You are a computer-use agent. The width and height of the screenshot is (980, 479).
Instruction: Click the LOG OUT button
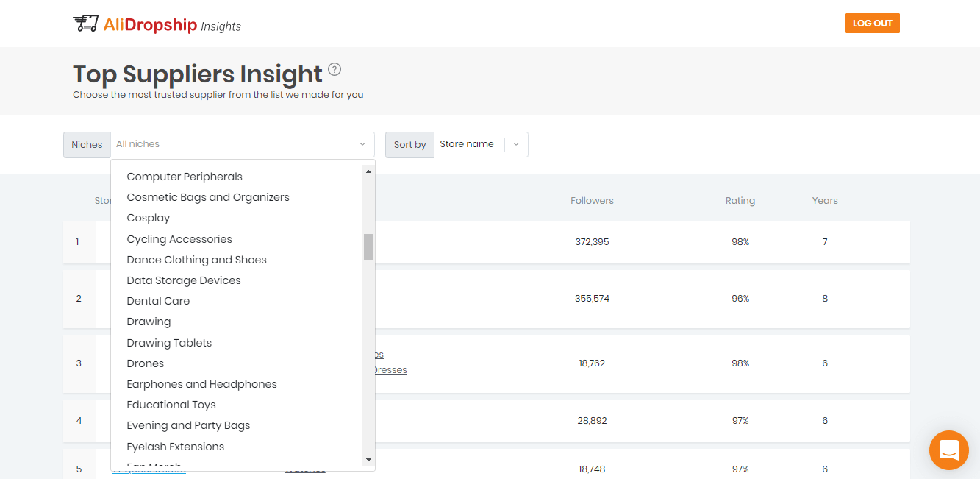(872, 23)
